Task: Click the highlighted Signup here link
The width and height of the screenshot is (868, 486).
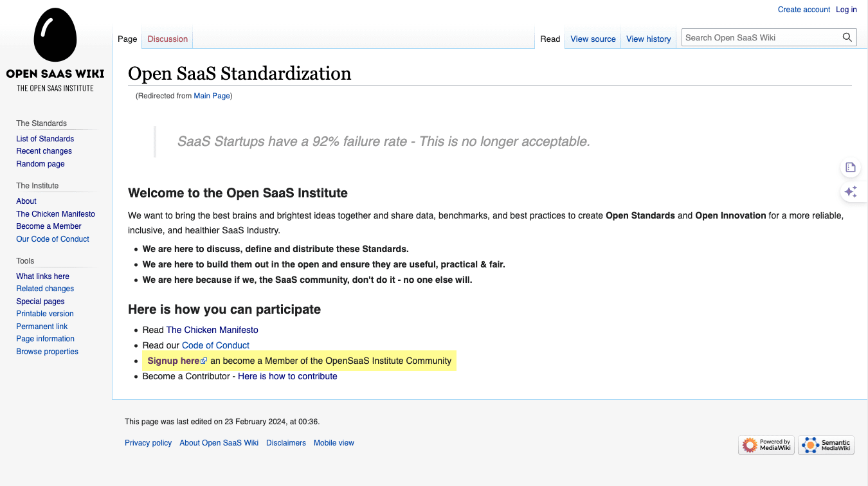Action: point(173,361)
